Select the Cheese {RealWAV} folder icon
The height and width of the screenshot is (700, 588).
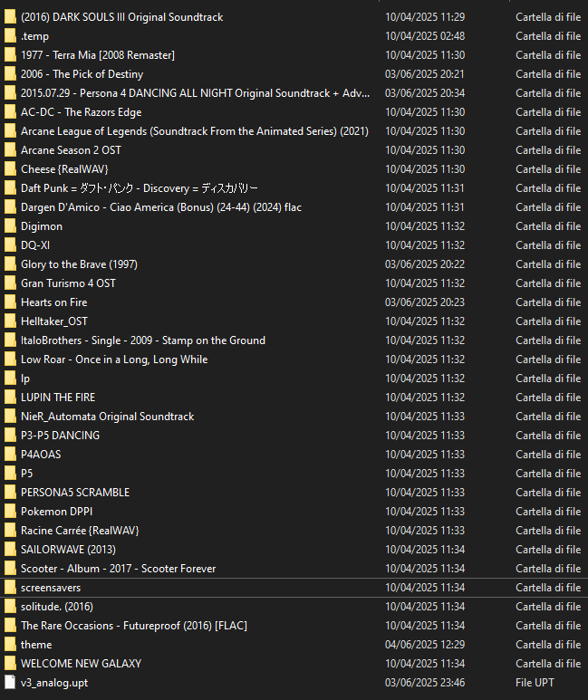pyautogui.click(x=10, y=169)
